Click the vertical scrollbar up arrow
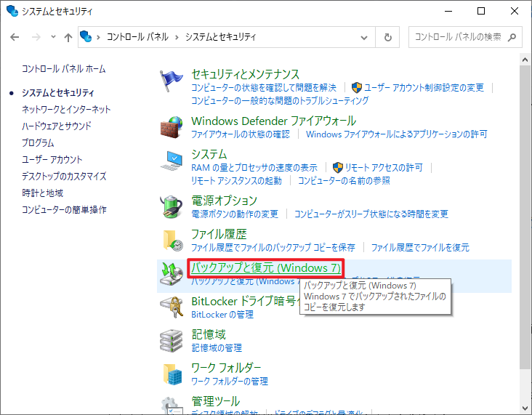This screenshot has width=532, height=415. [525, 60]
